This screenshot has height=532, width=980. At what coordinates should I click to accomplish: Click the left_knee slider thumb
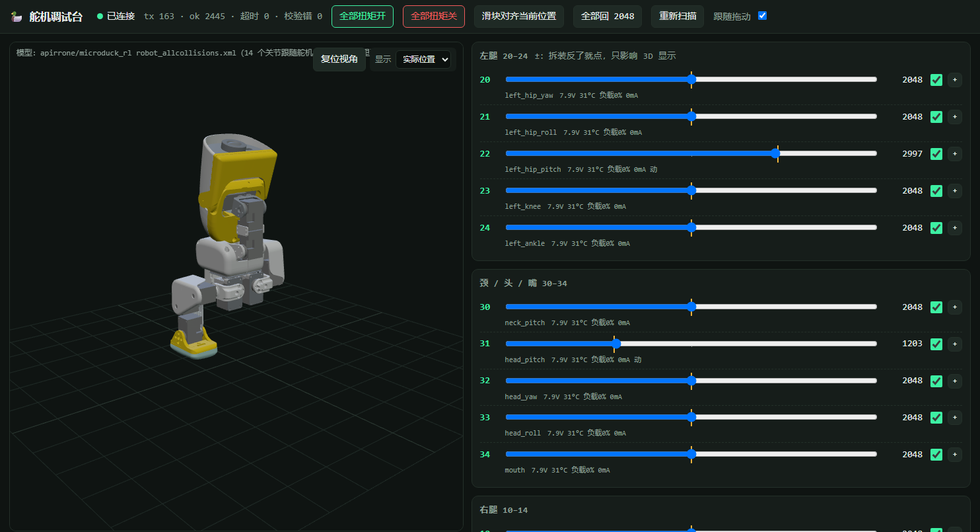[691, 190]
